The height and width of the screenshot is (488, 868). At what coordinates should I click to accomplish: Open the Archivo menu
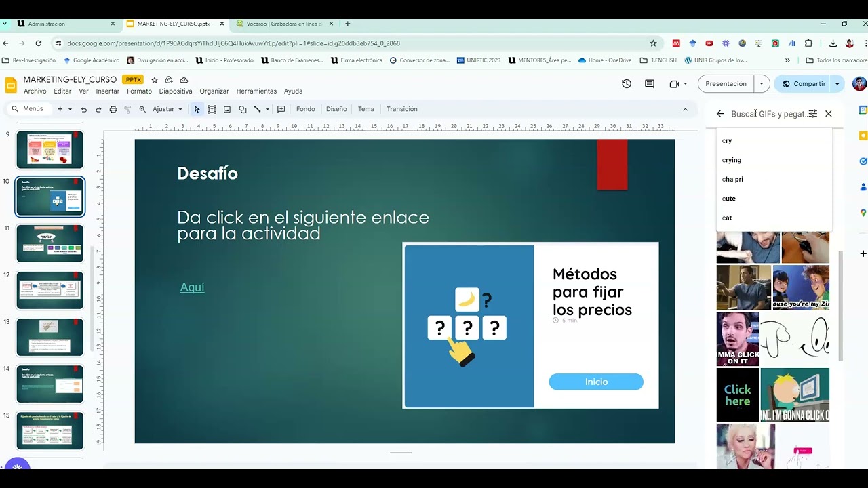pos(35,91)
